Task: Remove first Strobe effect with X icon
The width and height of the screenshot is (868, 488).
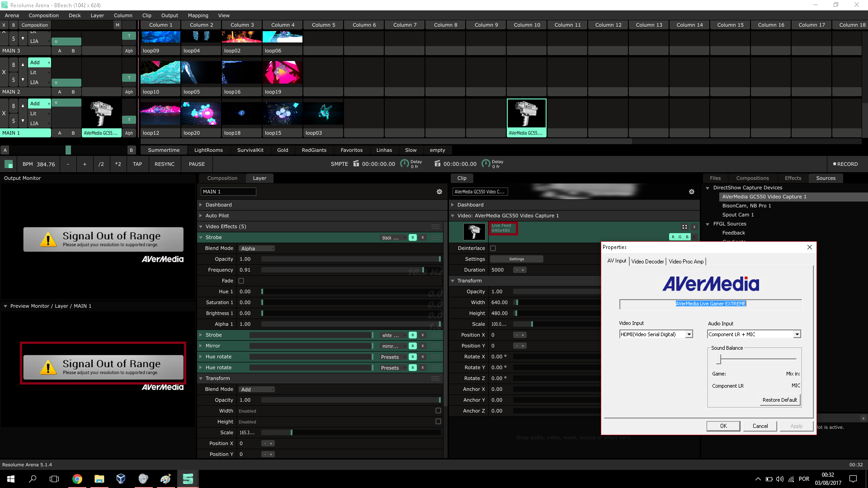Action: 423,237
